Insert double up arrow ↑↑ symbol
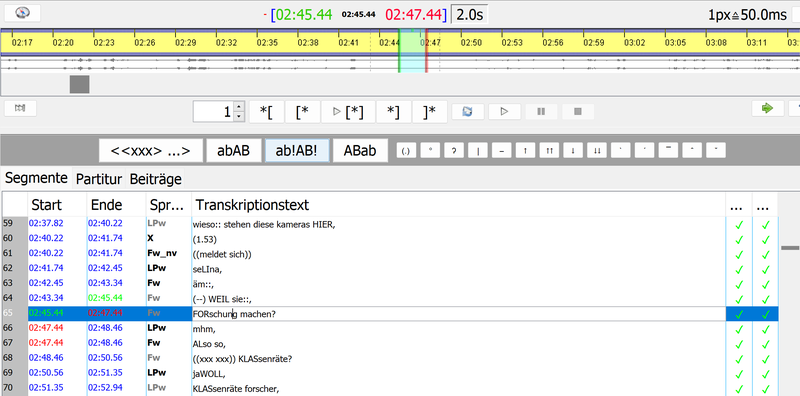The height and width of the screenshot is (396, 800). [549, 151]
